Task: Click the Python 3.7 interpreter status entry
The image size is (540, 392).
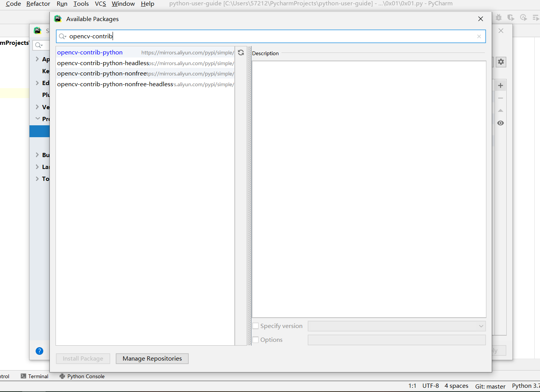Action: pos(526,386)
